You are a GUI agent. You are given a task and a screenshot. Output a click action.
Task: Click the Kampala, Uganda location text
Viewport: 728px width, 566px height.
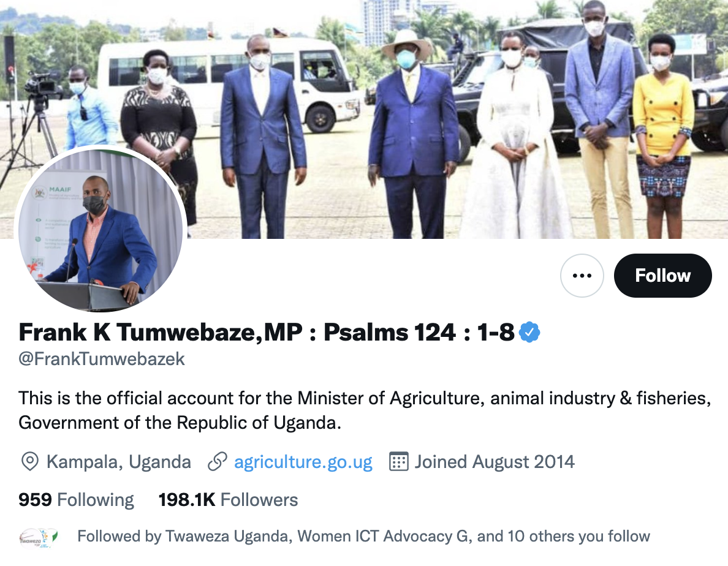119,462
